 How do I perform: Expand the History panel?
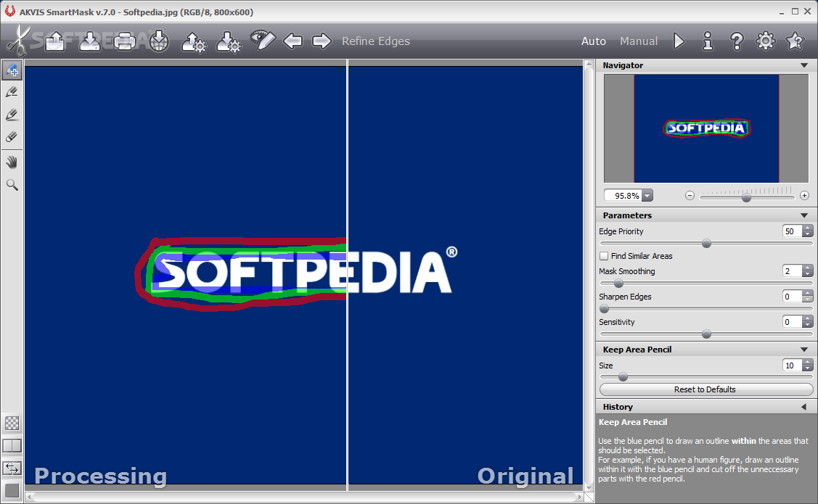(804, 407)
